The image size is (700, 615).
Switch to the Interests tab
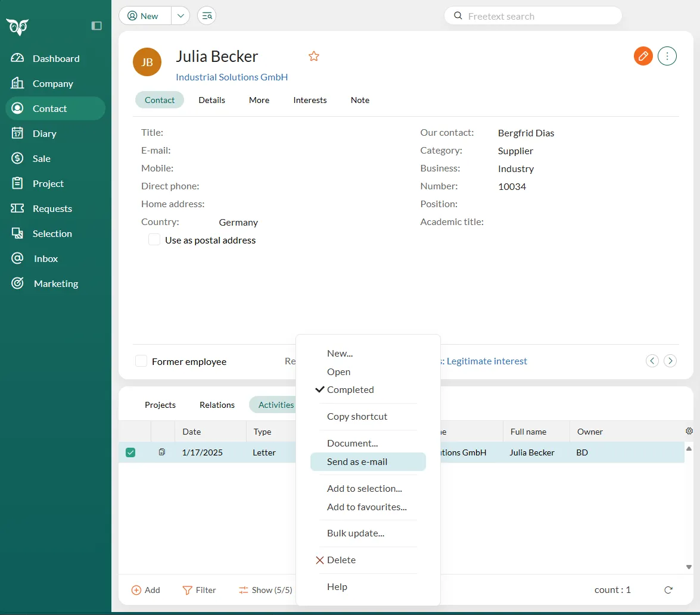tap(310, 100)
